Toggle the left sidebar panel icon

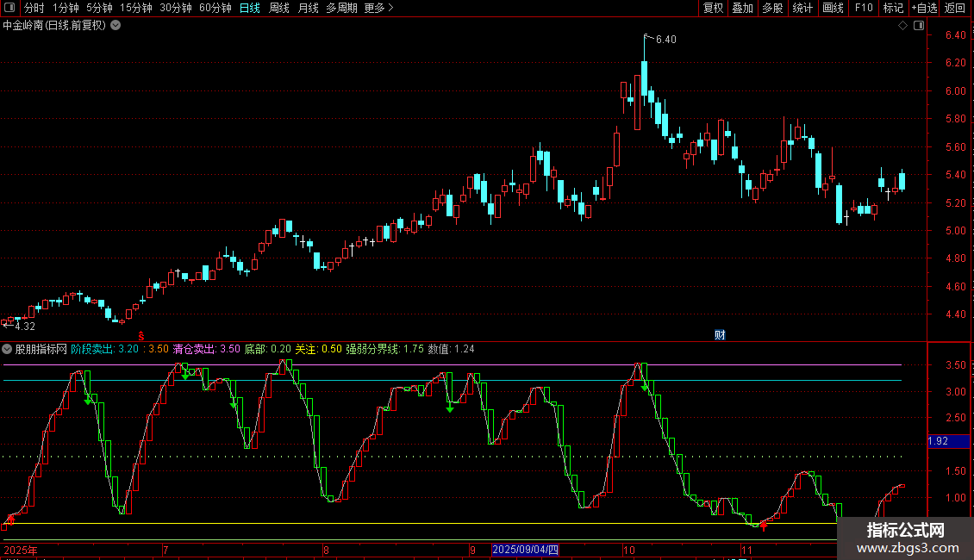(x=9, y=8)
